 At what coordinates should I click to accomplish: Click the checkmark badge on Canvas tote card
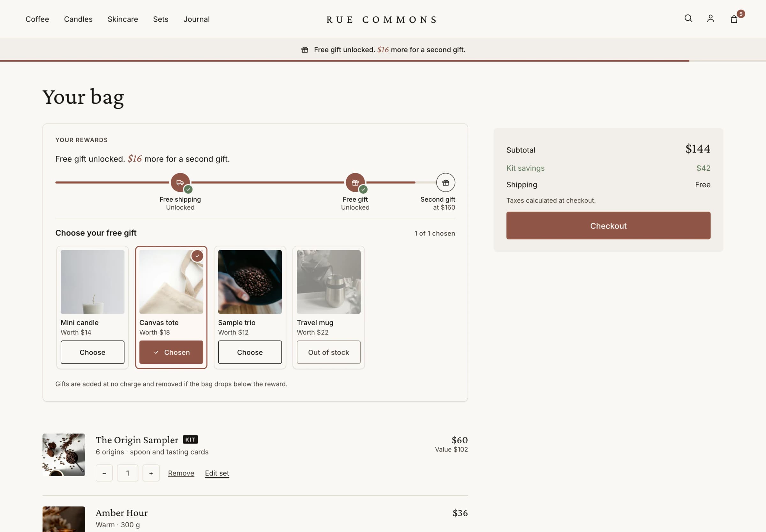pyautogui.click(x=197, y=256)
